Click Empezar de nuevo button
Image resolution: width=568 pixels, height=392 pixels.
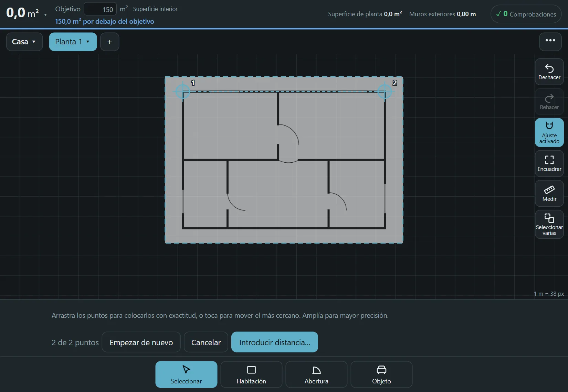141,342
